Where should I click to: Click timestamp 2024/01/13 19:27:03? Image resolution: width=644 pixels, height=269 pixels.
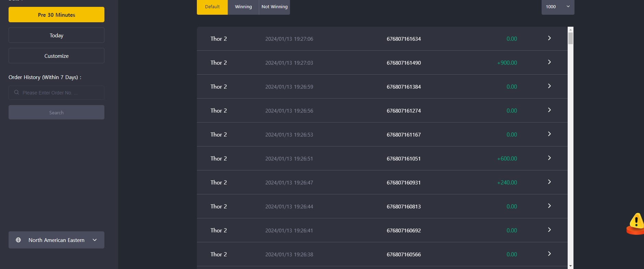289,63
